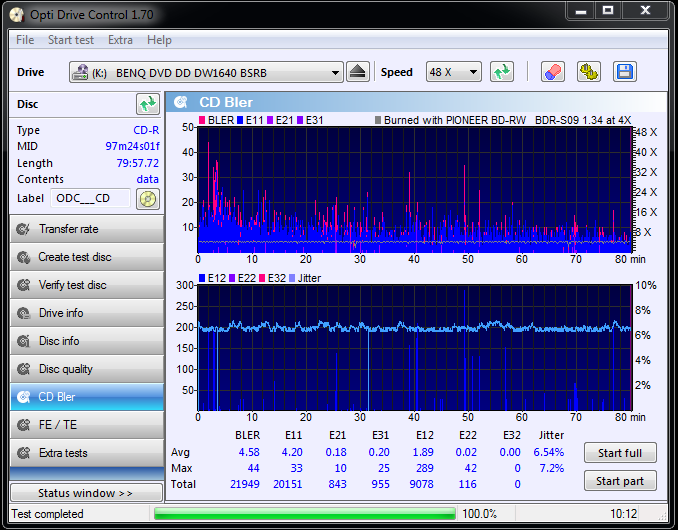This screenshot has height=530, width=678.
Task: Open the FE / TE test
Action: click(87, 425)
